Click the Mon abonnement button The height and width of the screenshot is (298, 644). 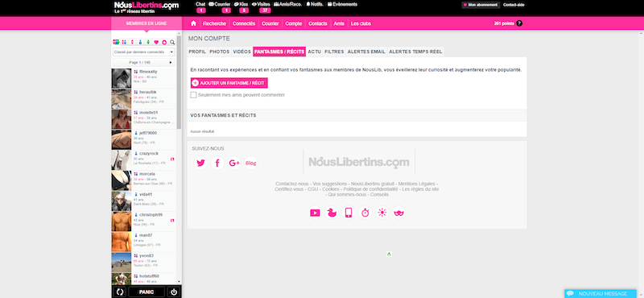[481, 5]
